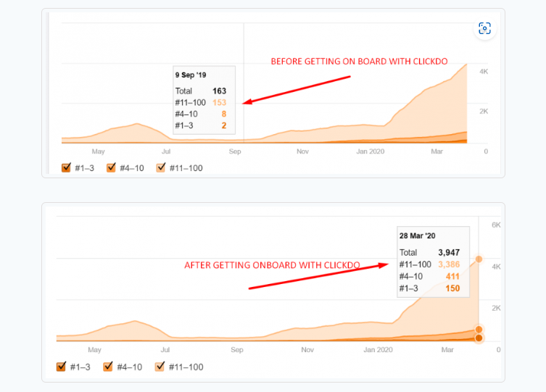The width and height of the screenshot is (546, 392).
Task: Click the lowest dark orange marker in bottom chart
Action: tap(479, 338)
